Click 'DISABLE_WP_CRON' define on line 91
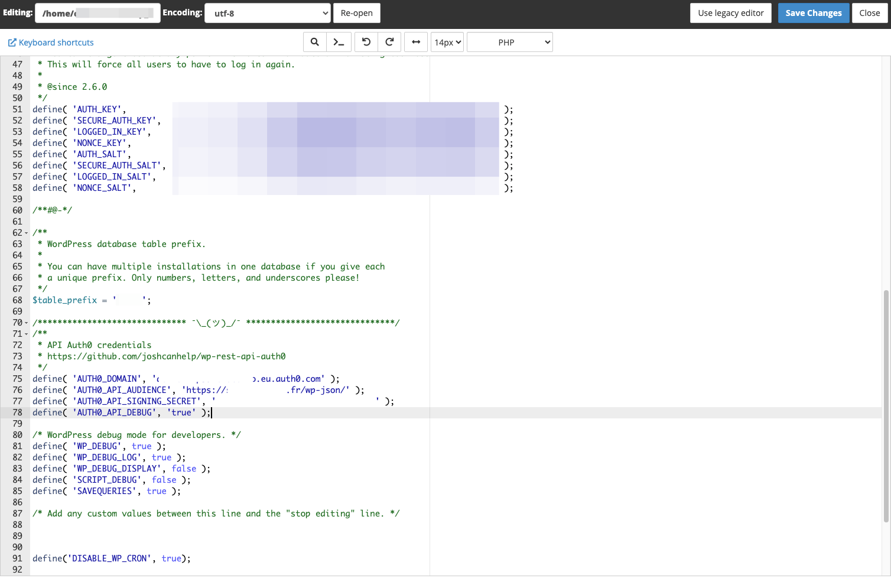 112,558
